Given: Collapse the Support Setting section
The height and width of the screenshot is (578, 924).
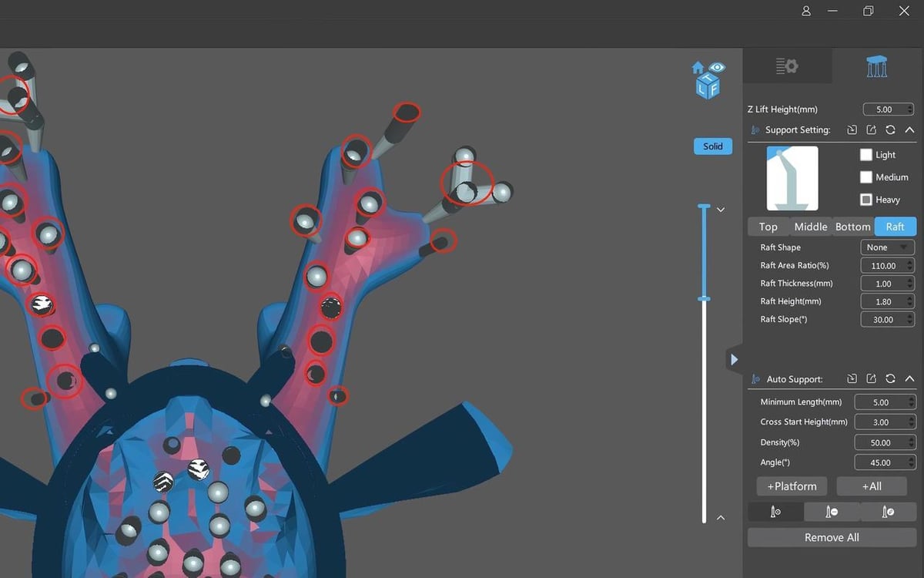Looking at the screenshot, I should tap(909, 130).
